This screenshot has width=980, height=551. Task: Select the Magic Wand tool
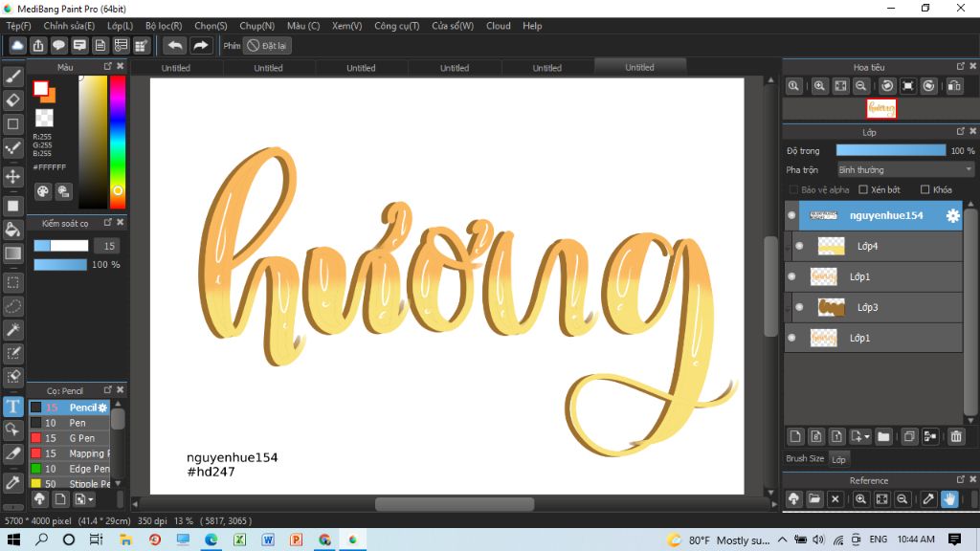(13, 330)
